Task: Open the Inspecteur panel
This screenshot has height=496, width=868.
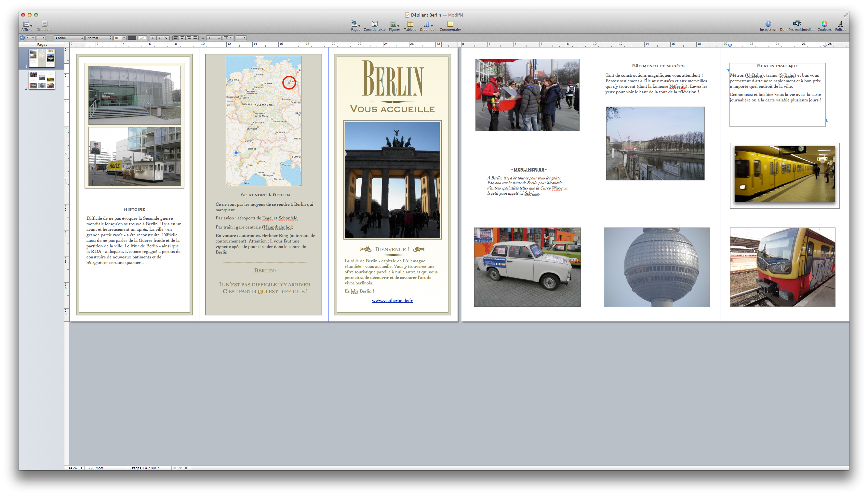Action: pyautogui.click(x=768, y=24)
